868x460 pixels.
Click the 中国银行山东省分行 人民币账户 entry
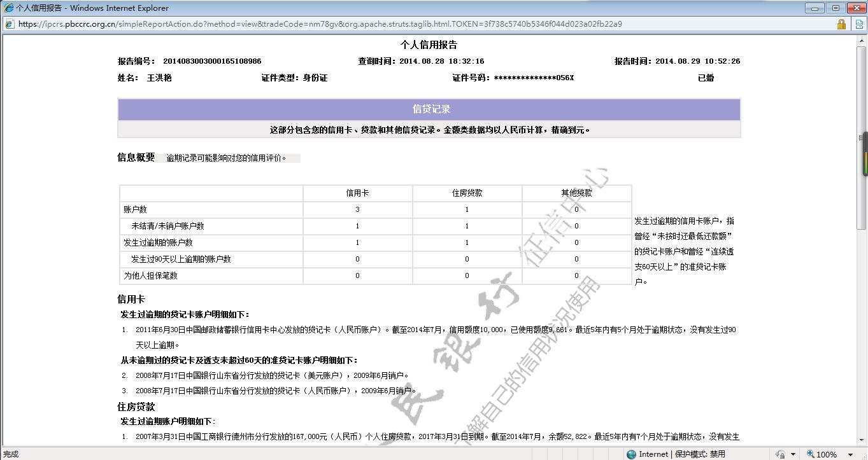(x=276, y=391)
